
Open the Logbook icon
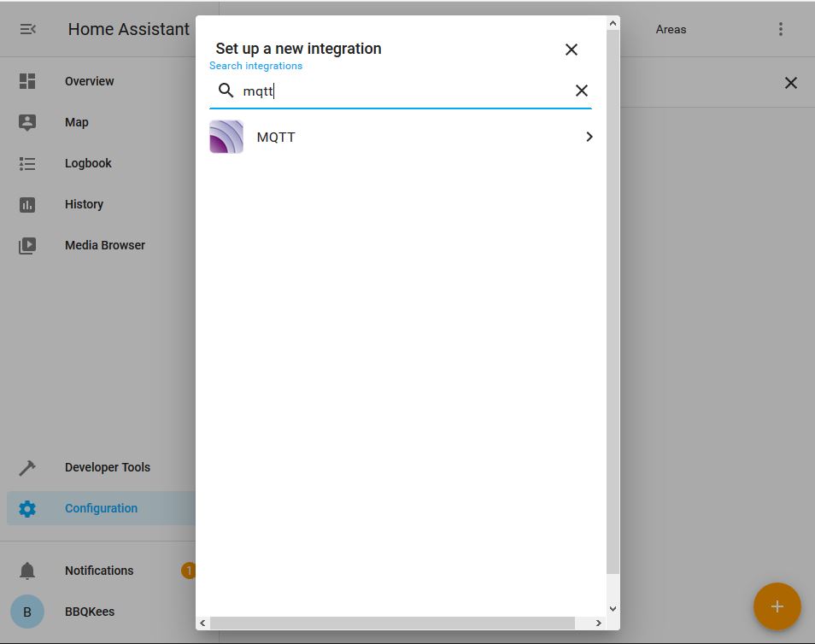(x=27, y=162)
